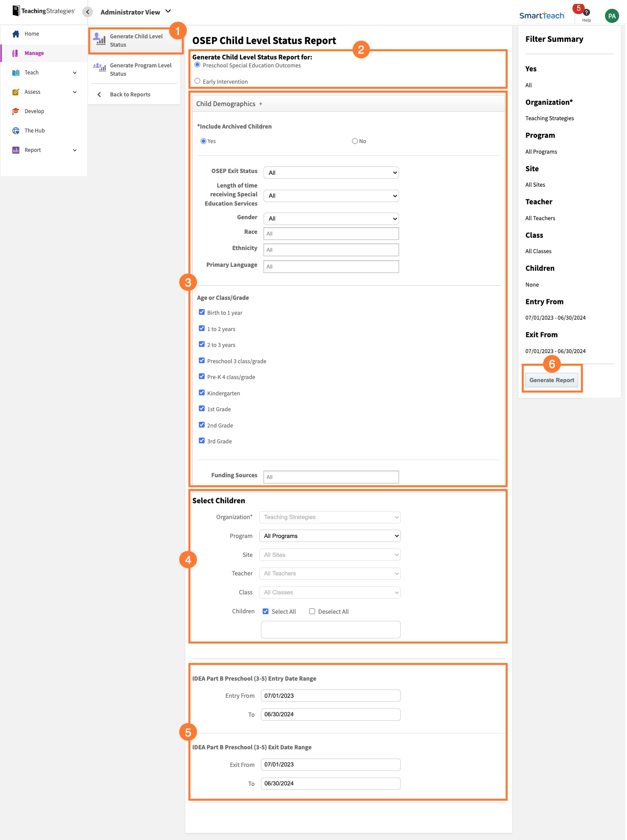Click the Manage icon in sidebar

15,53
